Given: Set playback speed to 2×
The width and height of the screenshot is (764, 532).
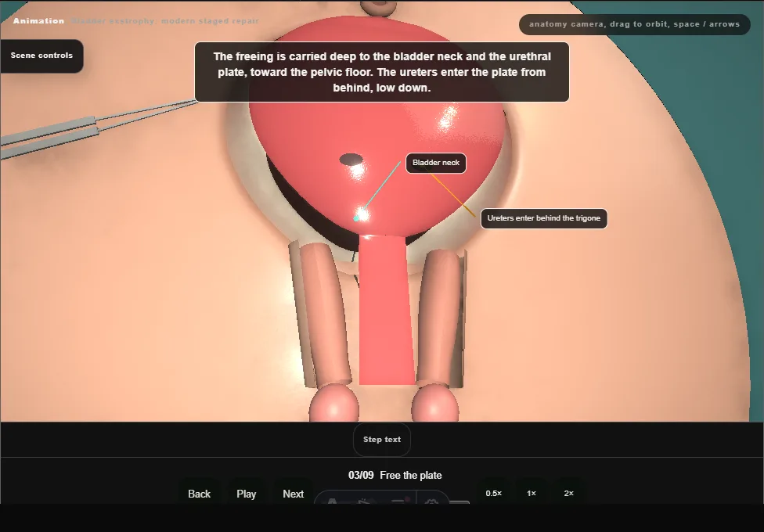Looking at the screenshot, I should (568, 493).
